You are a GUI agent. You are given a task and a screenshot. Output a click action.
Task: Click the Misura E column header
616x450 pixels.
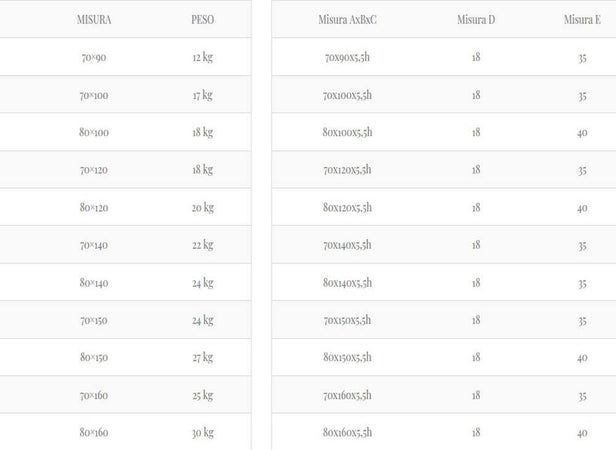click(582, 20)
